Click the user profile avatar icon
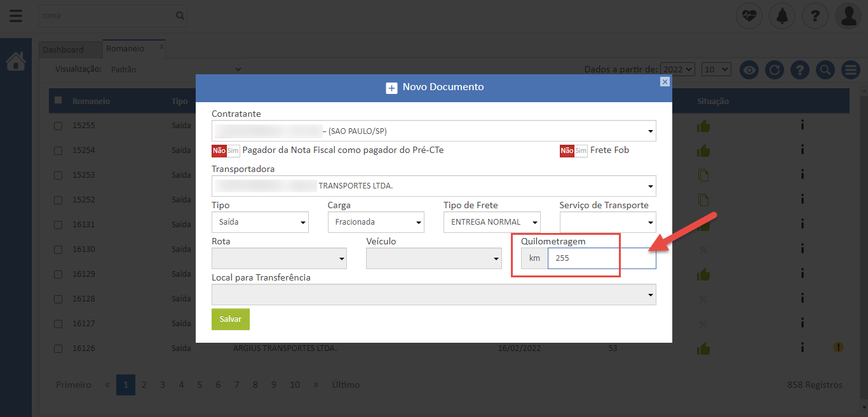This screenshot has height=417, width=868. (848, 16)
